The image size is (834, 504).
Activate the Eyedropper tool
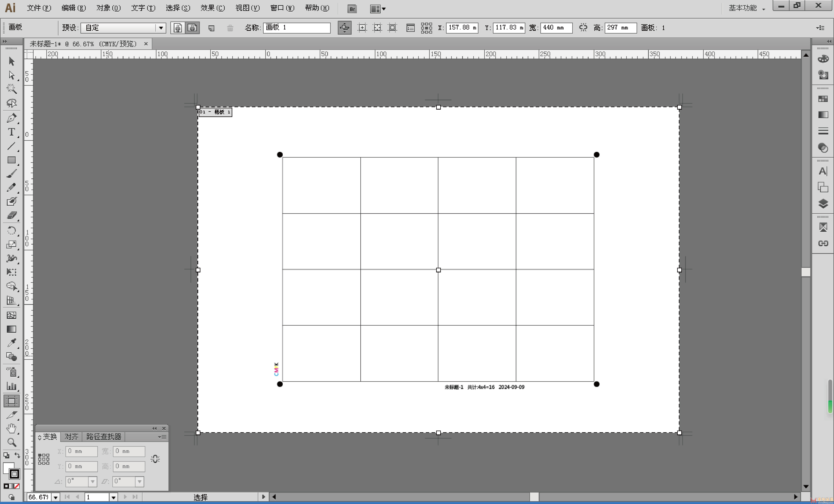[11, 342]
